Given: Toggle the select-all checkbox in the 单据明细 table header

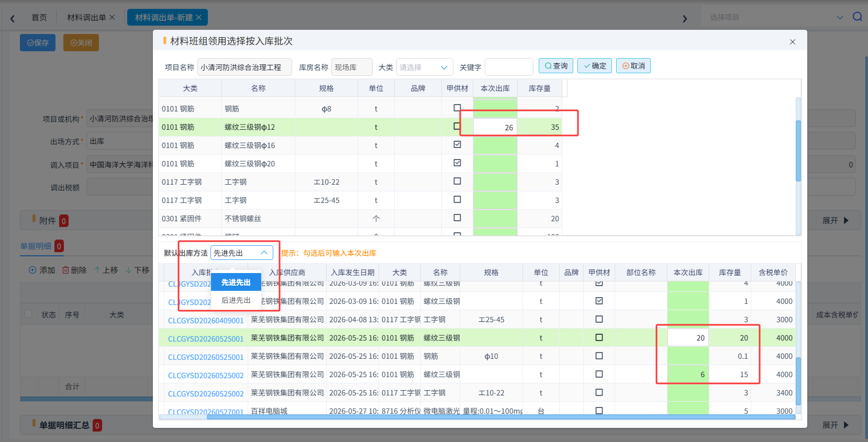Looking at the screenshot, I should [x=28, y=314].
